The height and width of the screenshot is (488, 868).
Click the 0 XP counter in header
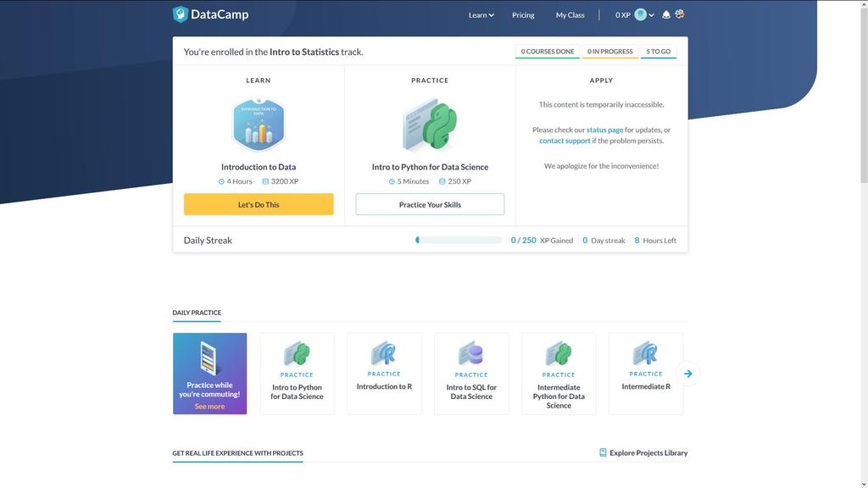623,15
